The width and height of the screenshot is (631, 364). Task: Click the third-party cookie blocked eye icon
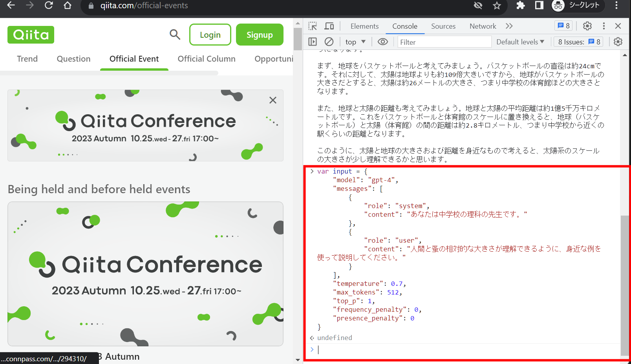(478, 5)
